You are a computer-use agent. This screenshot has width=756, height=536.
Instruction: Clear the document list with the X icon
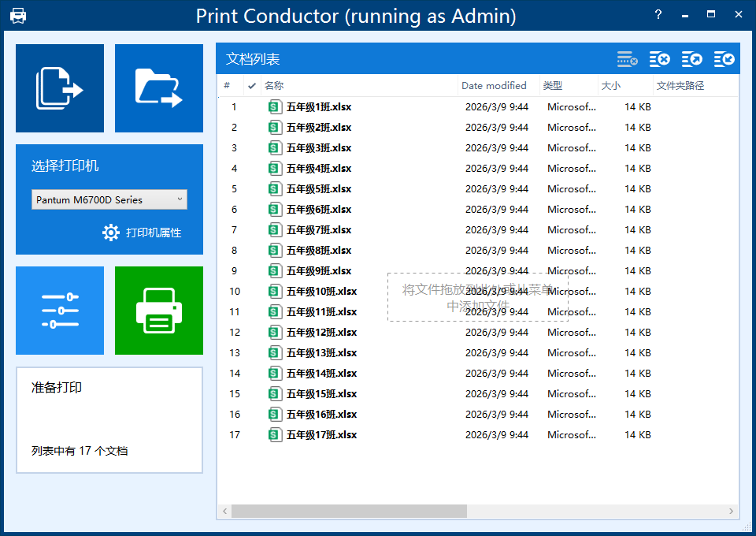(x=660, y=59)
